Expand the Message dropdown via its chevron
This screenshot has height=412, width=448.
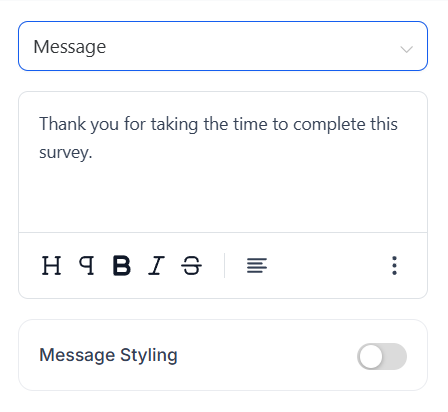click(x=407, y=49)
